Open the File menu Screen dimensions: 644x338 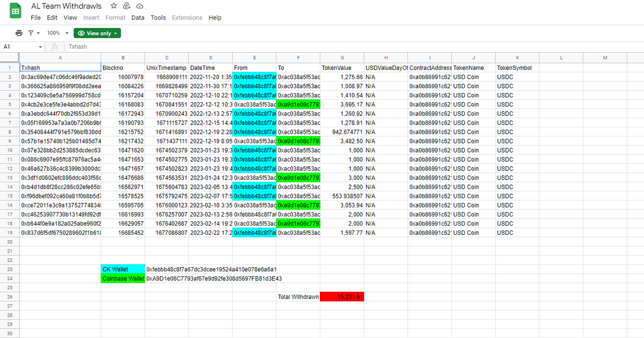(36, 18)
